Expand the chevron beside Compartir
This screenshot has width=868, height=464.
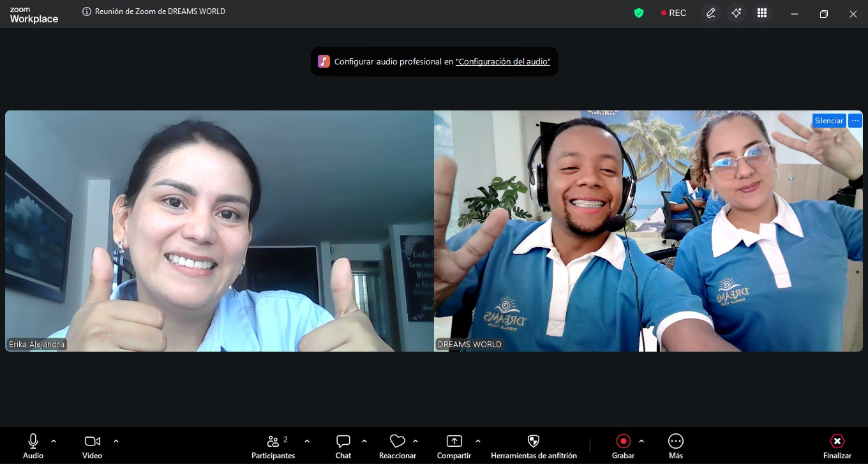click(478, 441)
